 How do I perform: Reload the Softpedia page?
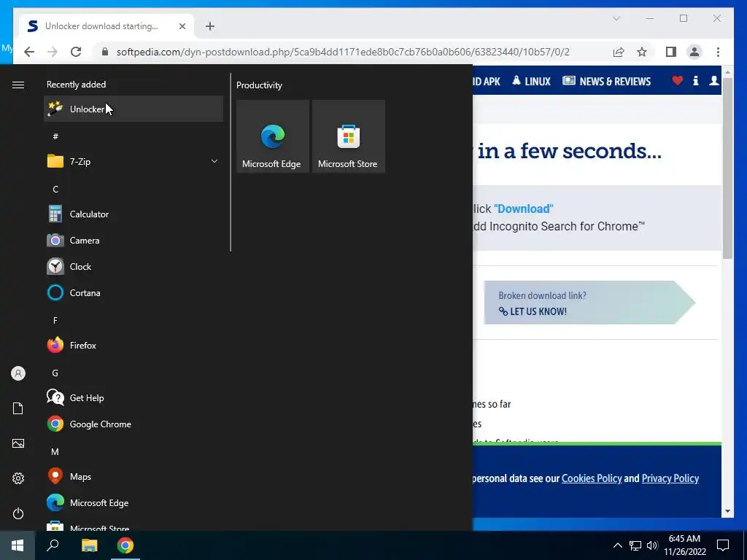tap(76, 52)
